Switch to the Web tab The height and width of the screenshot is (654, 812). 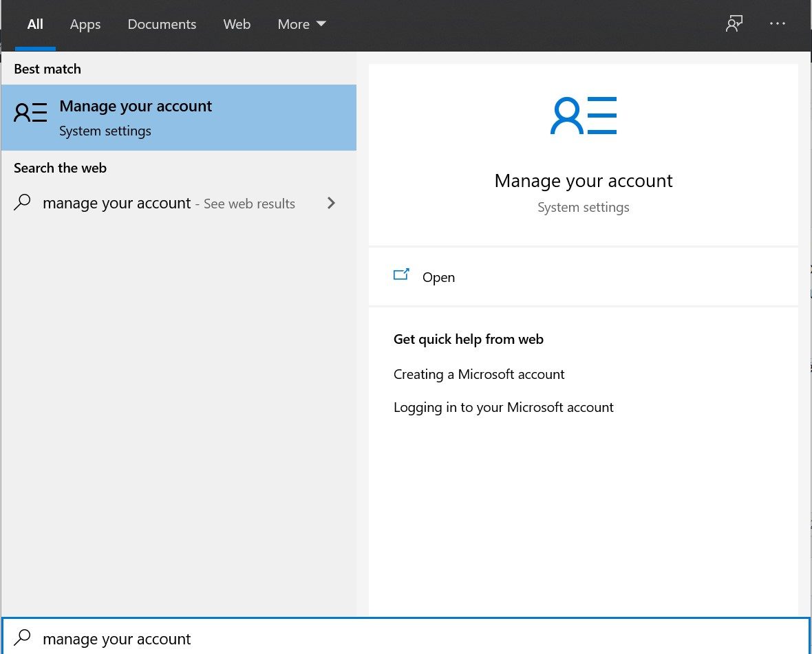(237, 24)
